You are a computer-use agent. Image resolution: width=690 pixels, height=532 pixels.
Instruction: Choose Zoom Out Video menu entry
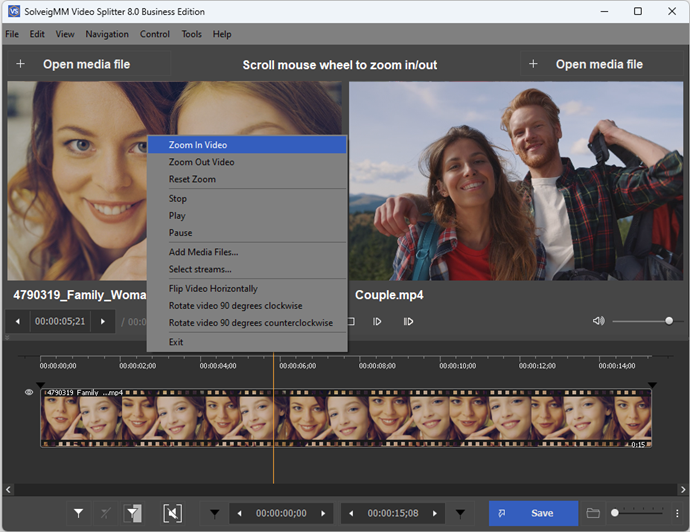click(x=247, y=162)
